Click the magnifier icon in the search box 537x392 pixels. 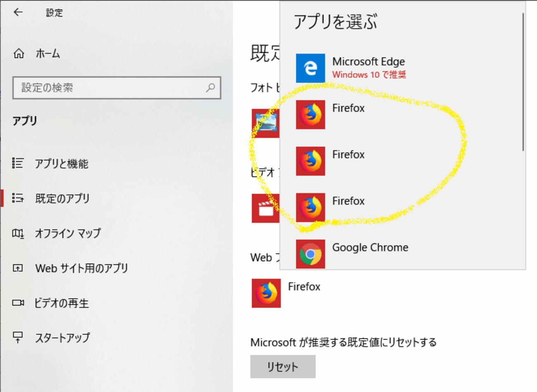[x=211, y=88]
